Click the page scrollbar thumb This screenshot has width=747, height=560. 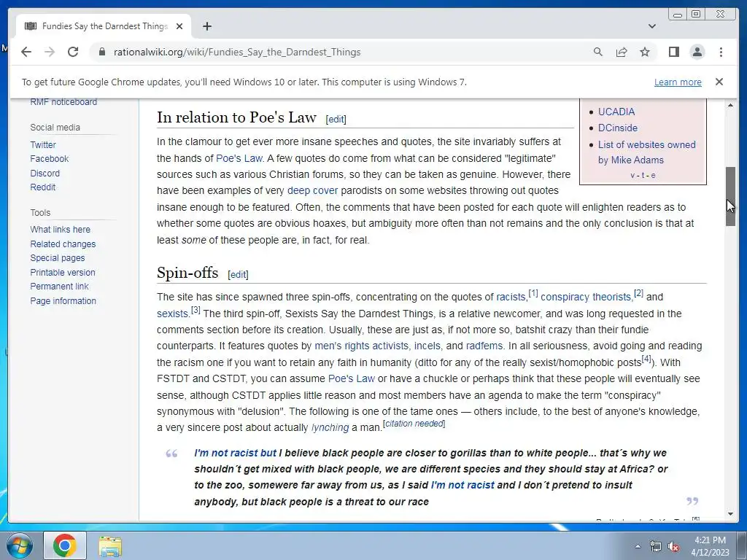click(730, 196)
